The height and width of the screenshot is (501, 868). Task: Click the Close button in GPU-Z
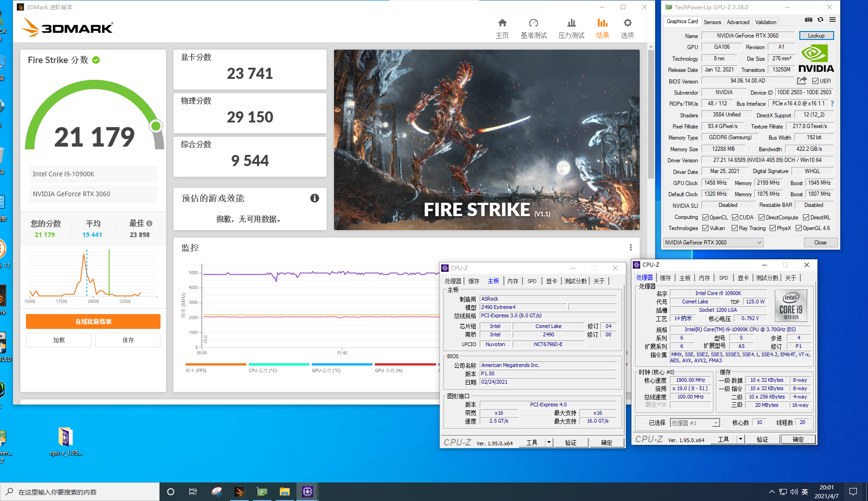pos(820,243)
